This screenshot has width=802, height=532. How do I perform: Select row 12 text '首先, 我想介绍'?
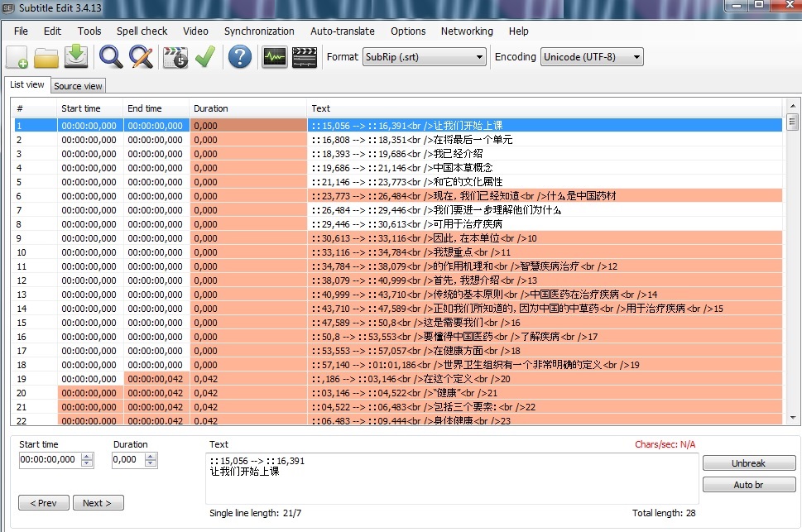pyautogui.click(x=467, y=280)
